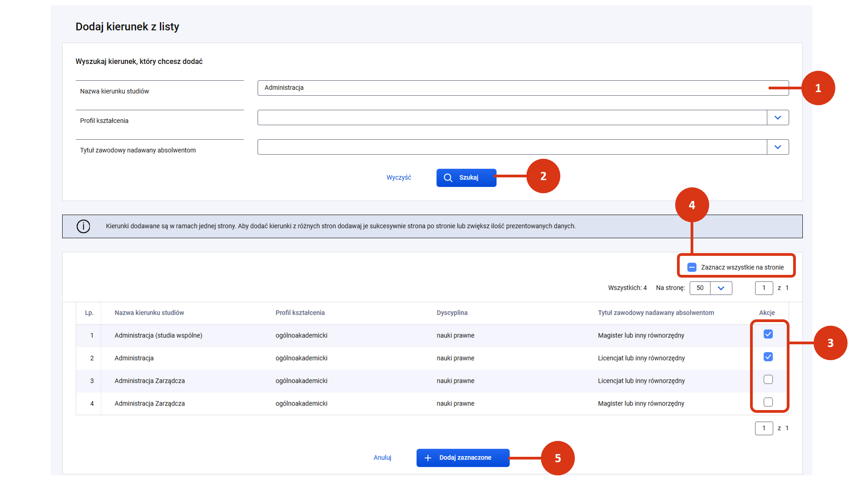Click the Szukaj search button

(x=466, y=178)
